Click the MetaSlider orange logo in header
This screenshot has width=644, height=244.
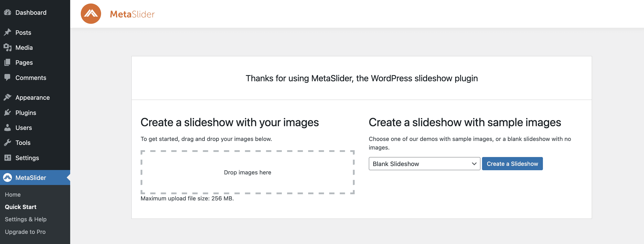point(91,14)
